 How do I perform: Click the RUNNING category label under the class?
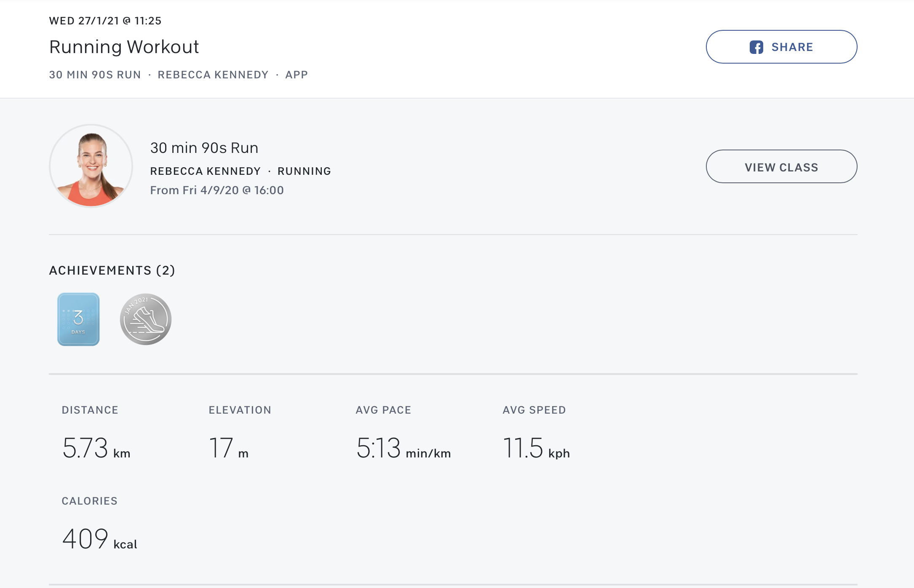coord(304,171)
